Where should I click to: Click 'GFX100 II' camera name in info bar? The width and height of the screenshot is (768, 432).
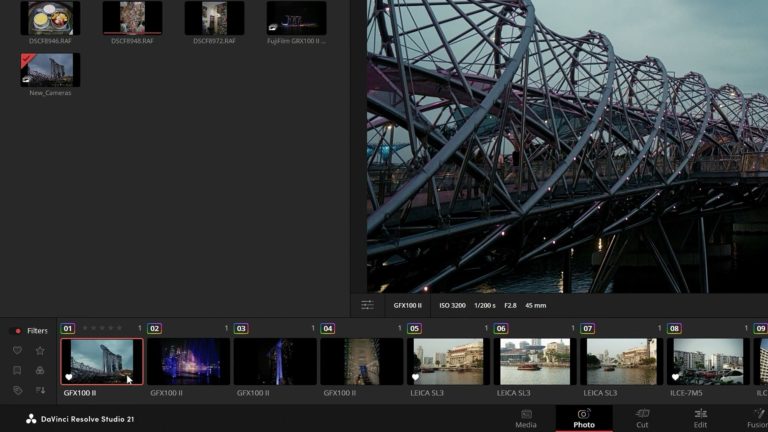[408, 305]
